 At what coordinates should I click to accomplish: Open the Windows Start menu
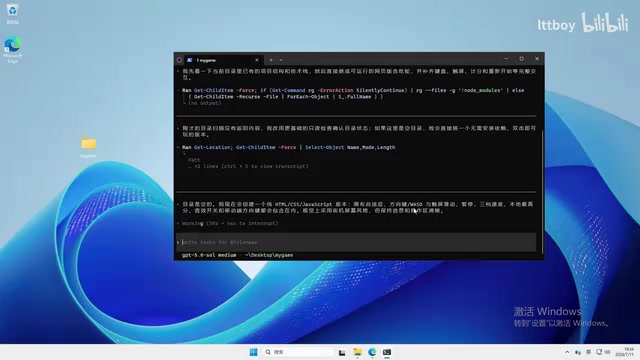[x=253, y=352]
